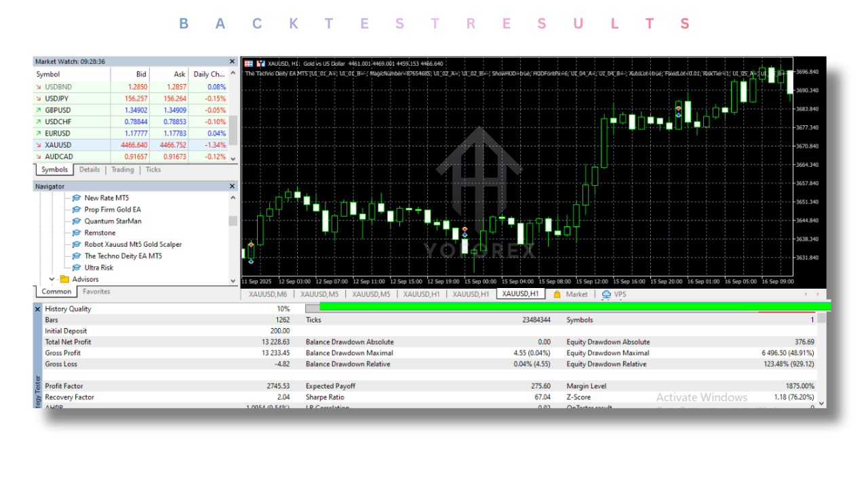This screenshot has width=868, height=488.
Task: Click the Advisors folder icon in Navigator
Action: coord(64,279)
